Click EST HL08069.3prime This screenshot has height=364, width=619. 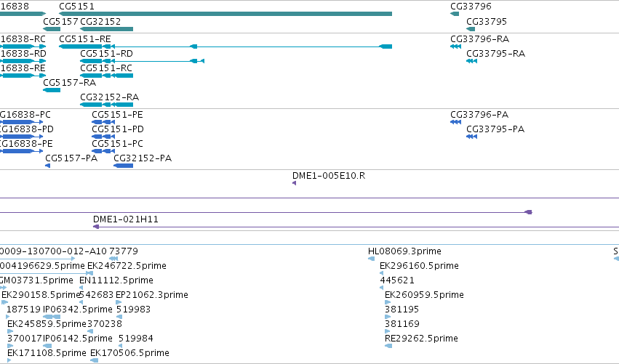(404, 251)
